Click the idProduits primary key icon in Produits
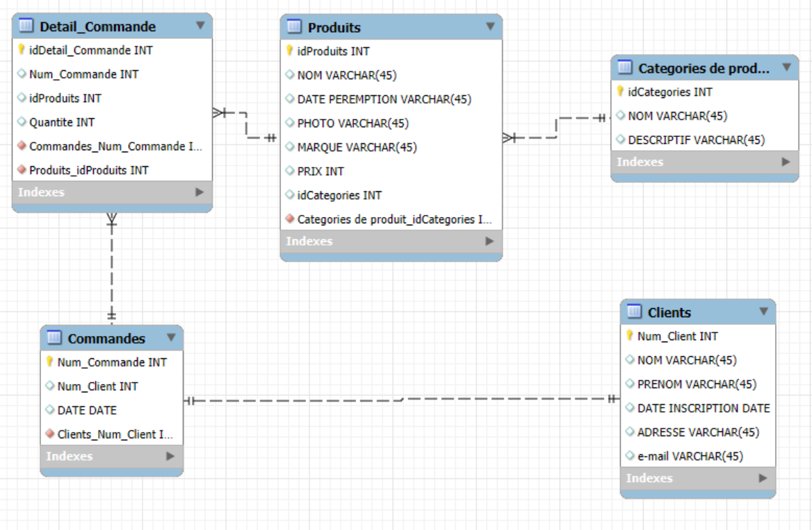This screenshot has width=812, height=530. (x=289, y=51)
